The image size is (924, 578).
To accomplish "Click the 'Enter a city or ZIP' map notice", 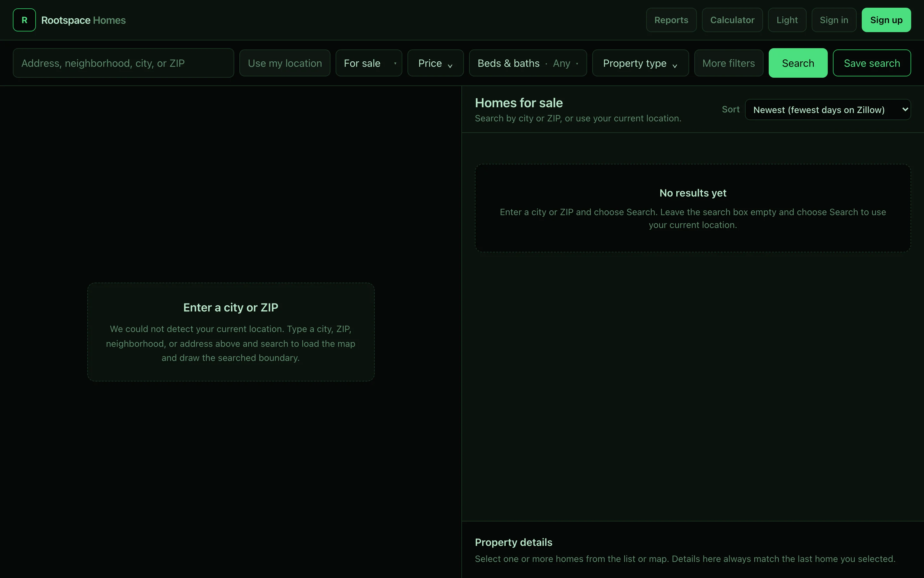I will 231,332.
